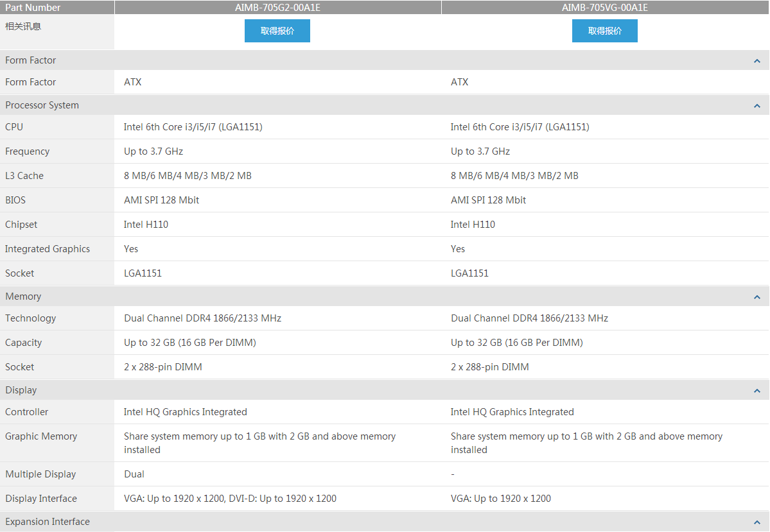Click Integrated Graphics 'Yes' in first column
This screenshot has height=532, width=770.
[130, 249]
